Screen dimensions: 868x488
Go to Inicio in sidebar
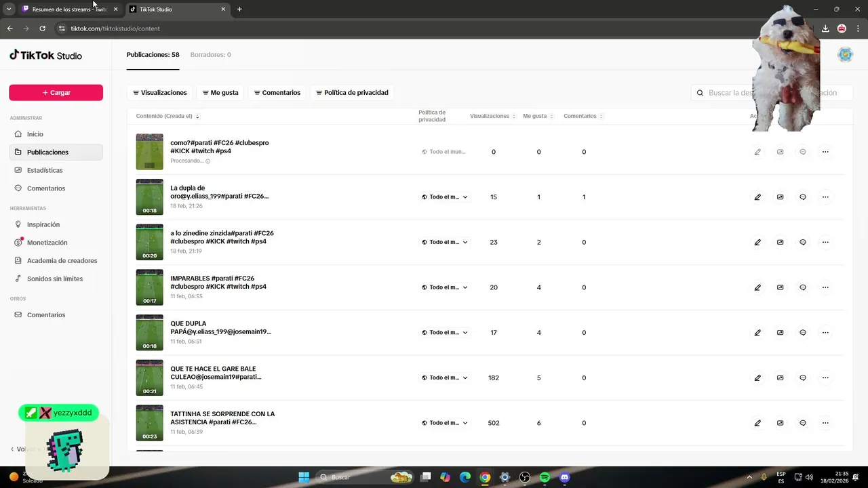pyautogui.click(x=56, y=134)
